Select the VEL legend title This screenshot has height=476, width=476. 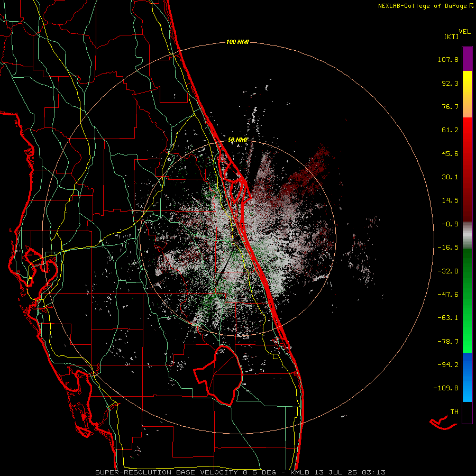click(464, 32)
